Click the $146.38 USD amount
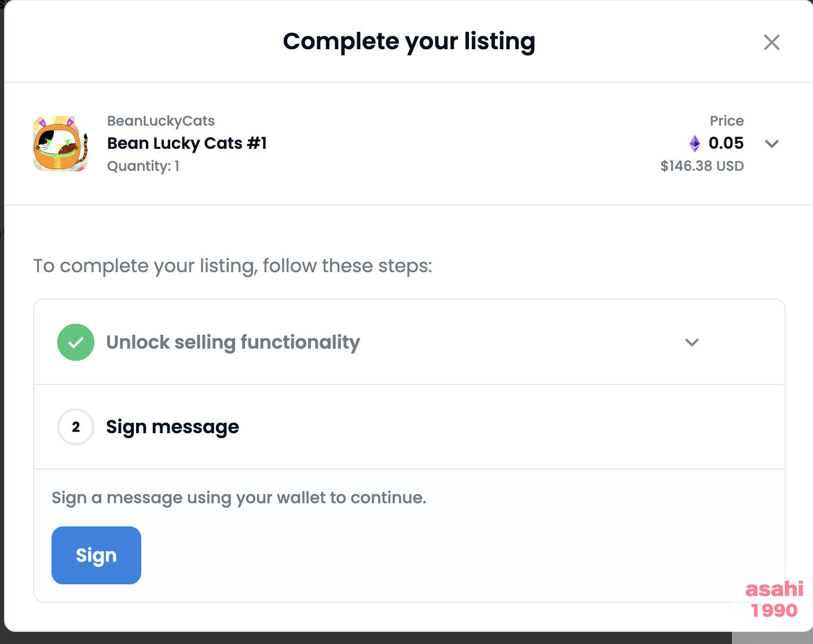 coord(702,166)
